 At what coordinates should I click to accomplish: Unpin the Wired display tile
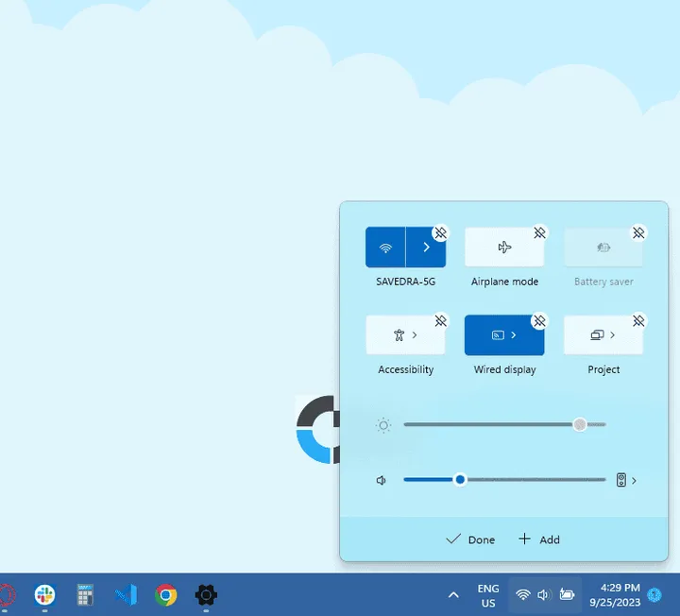coord(539,321)
